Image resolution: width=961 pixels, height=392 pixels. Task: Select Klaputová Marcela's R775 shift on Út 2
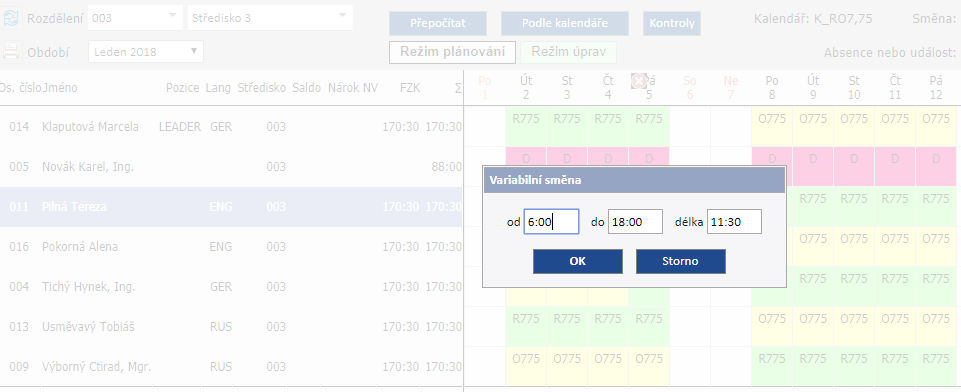click(x=526, y=127)
